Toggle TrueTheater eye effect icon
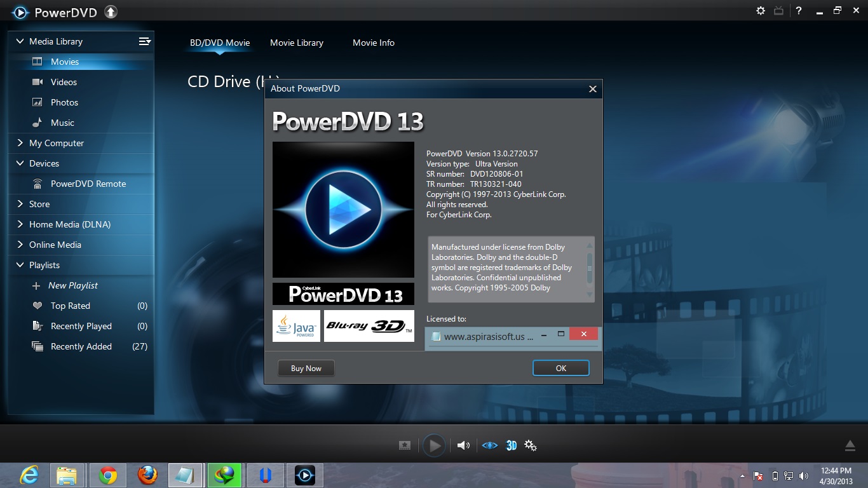The height and width of the screenshot is (488, 868). point(489,445)
